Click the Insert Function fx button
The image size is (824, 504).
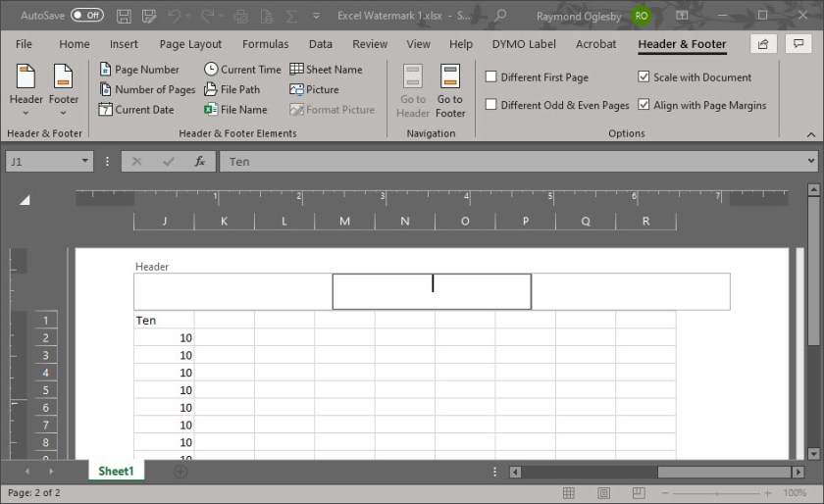[x=199, y=162]
